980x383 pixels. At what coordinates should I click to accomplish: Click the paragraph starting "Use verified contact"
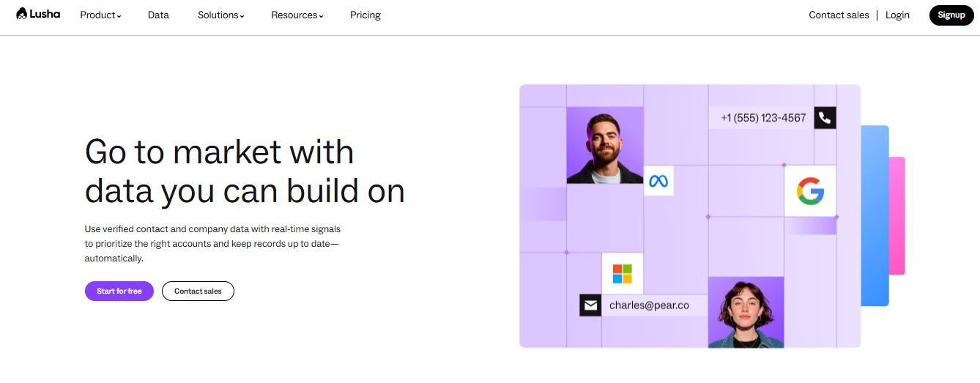(x=212, y=244)
